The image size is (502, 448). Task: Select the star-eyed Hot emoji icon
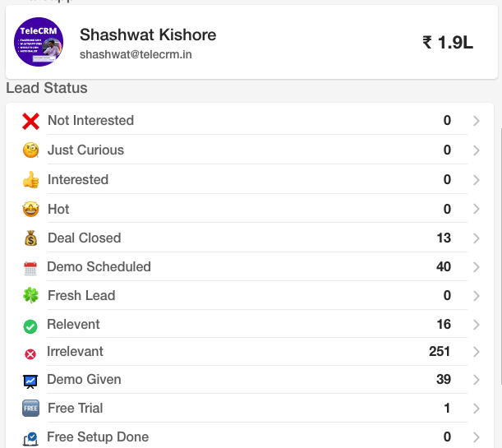coord(30,209)
